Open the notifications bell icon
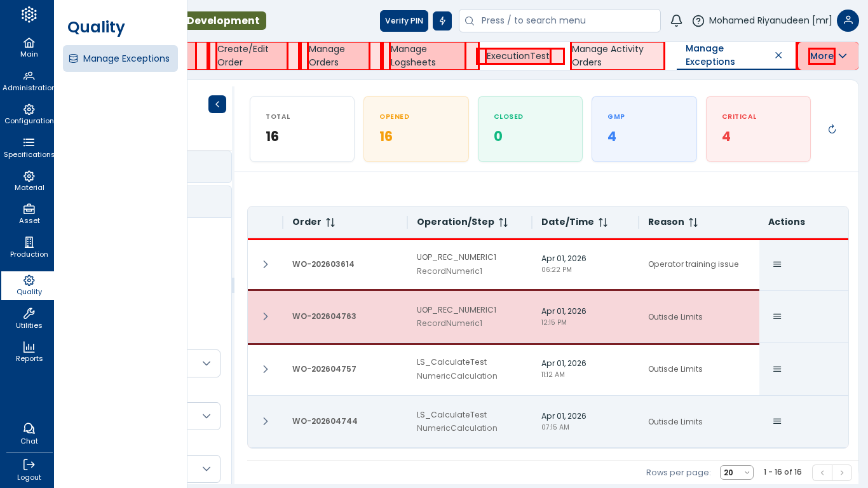The width and height of the screenshot is (868, 488). click(x=676, y=21)
